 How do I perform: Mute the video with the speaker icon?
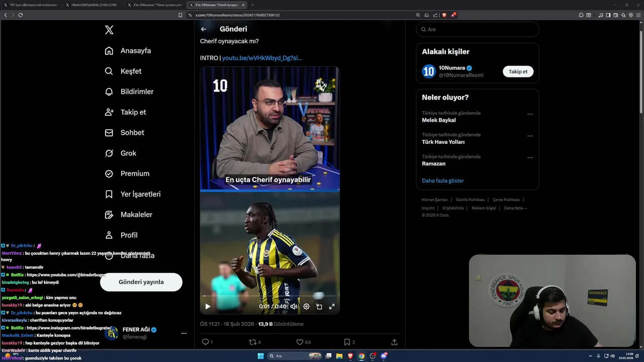click(294, 306)
